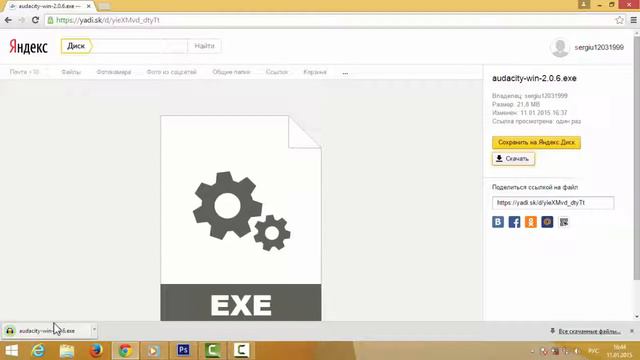Close the audacity-win-2.0.6.exe browser tab
The image size is (640, 360).
[89, 6]
